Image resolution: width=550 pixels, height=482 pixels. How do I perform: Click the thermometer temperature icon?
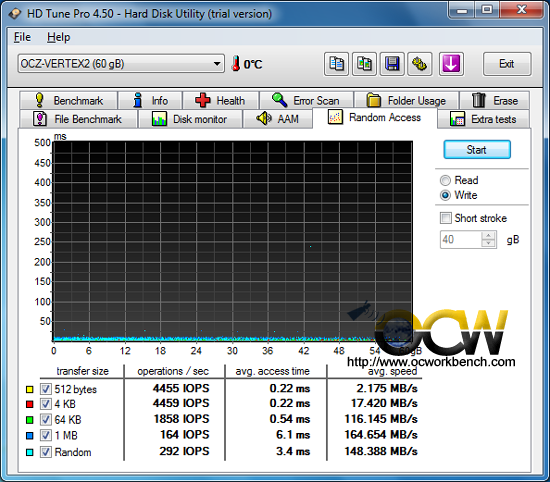pos(236,63)
